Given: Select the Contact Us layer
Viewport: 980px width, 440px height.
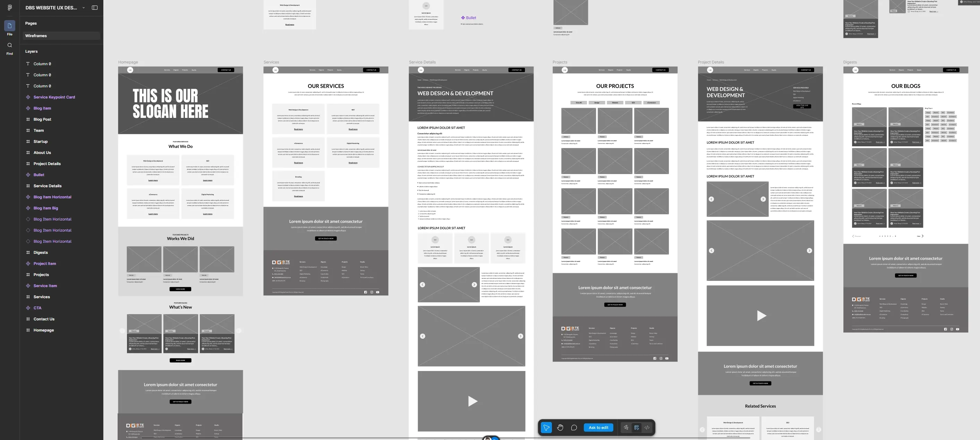Looking at the screenshot, I should 44,319.
